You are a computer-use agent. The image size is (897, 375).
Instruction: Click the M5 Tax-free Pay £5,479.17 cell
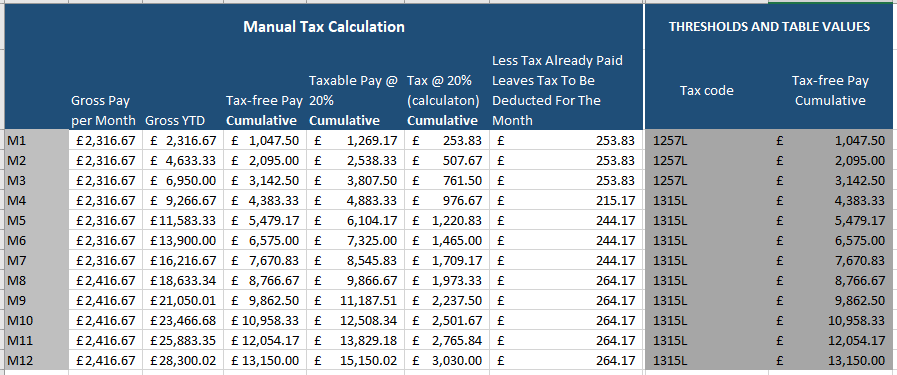(x=265, y=221)
